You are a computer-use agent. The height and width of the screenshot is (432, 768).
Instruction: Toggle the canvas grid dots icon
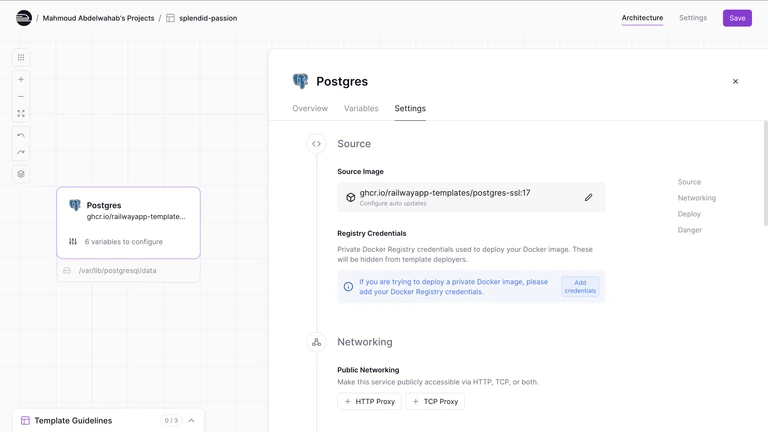(21, 57)
